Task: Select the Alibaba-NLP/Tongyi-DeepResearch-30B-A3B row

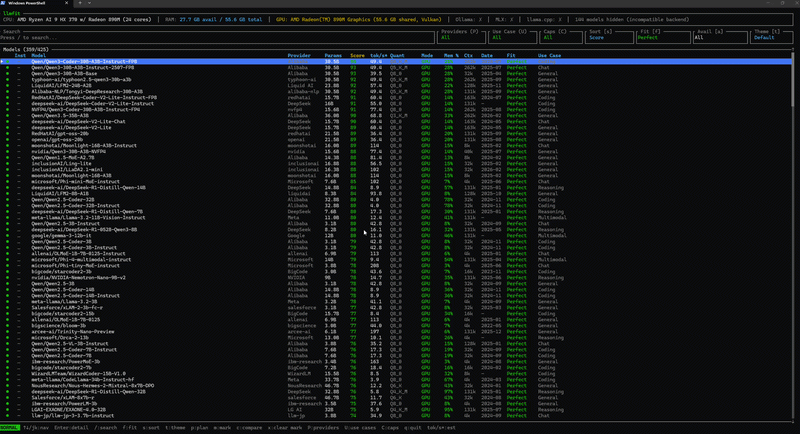Action: pos(396,92)
